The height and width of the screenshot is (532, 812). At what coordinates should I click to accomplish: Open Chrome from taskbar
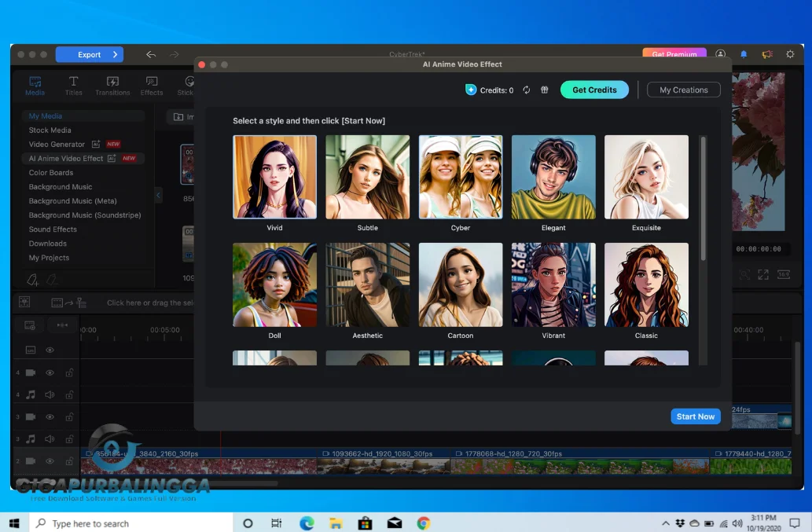(424, 523)
